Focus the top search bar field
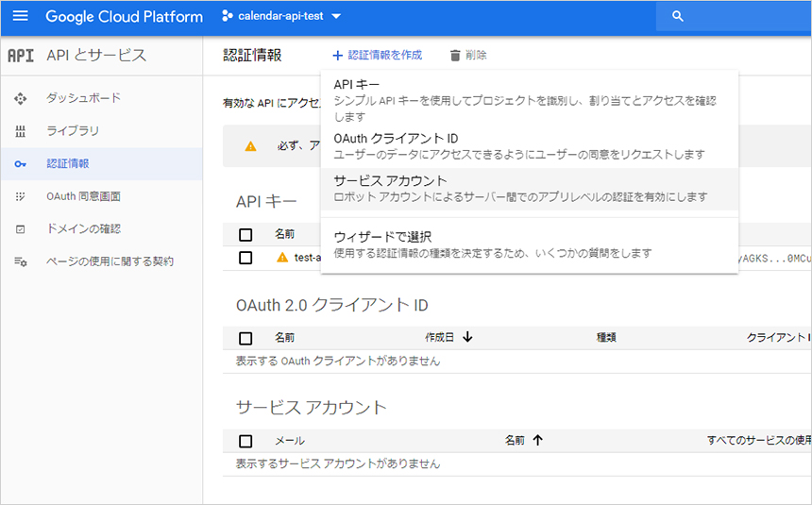 click(734, 17)
